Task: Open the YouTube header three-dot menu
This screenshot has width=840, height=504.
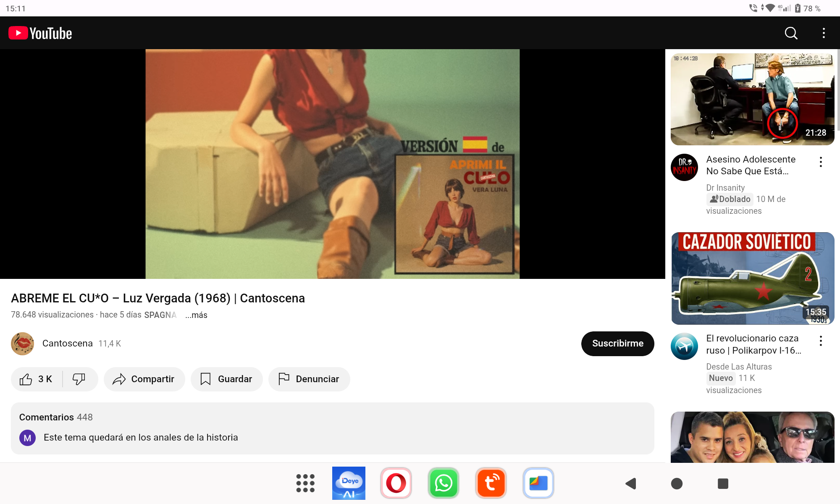Action: tap(824, 33)
